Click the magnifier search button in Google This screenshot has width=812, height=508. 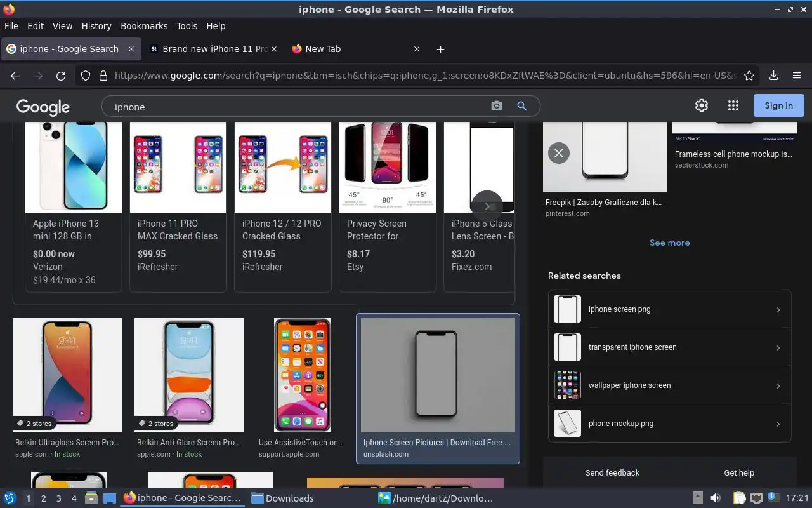[x=521, y=106]
